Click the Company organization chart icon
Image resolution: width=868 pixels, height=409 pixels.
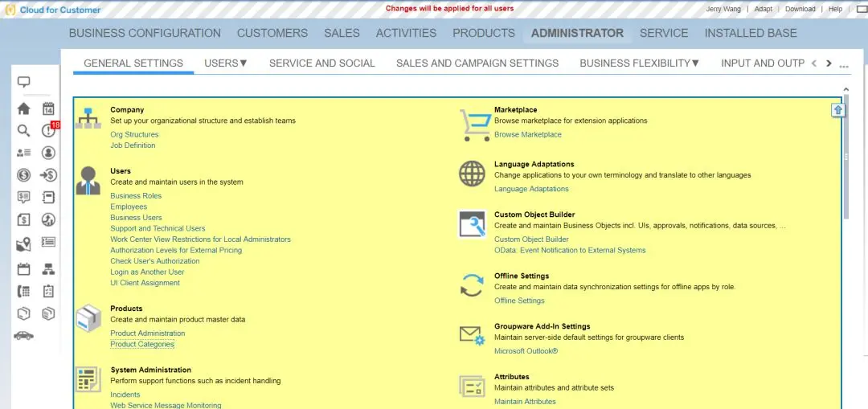pos(88,118)
